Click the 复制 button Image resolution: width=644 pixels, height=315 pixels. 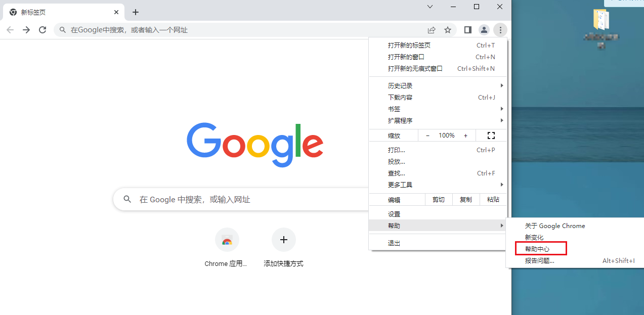[x=466, y=199]
